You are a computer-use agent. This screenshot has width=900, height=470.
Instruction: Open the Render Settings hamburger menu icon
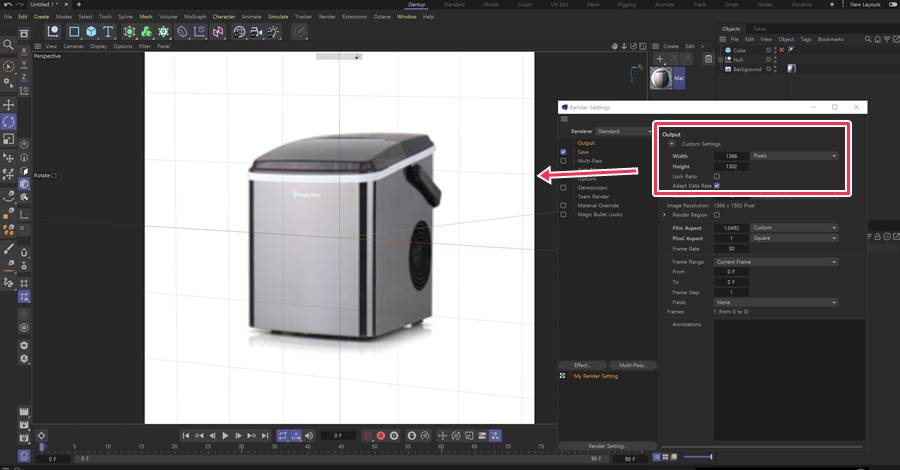click(564, 119)
